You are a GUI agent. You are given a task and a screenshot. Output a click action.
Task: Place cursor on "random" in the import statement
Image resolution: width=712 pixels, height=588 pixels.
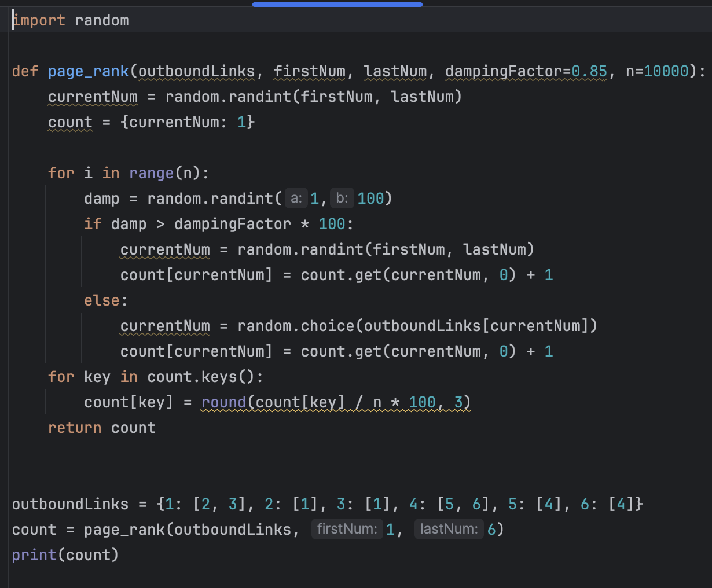tap(102, 20)
